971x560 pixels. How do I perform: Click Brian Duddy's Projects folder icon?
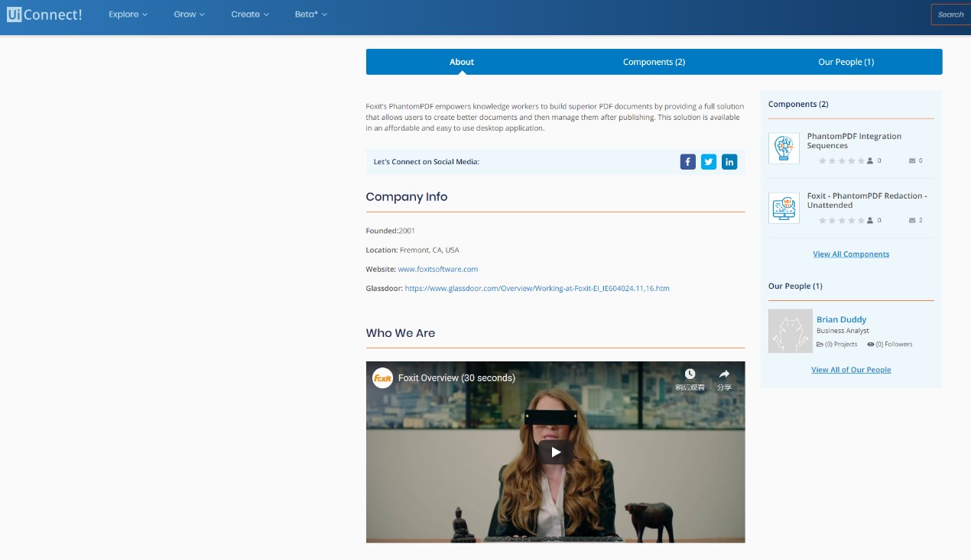point(820,345)
